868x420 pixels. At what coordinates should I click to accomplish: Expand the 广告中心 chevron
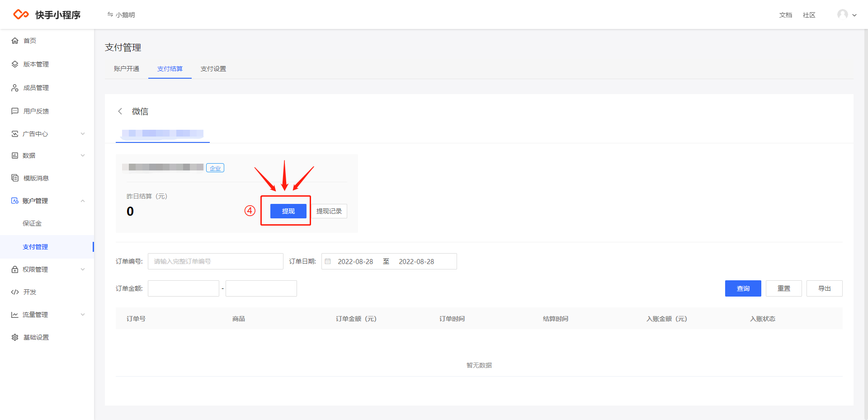click(x=83, y=134)
